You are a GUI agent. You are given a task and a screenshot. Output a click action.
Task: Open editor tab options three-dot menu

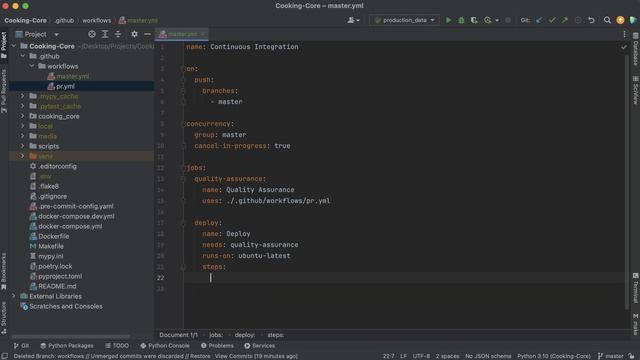click(x=624, y=34)
